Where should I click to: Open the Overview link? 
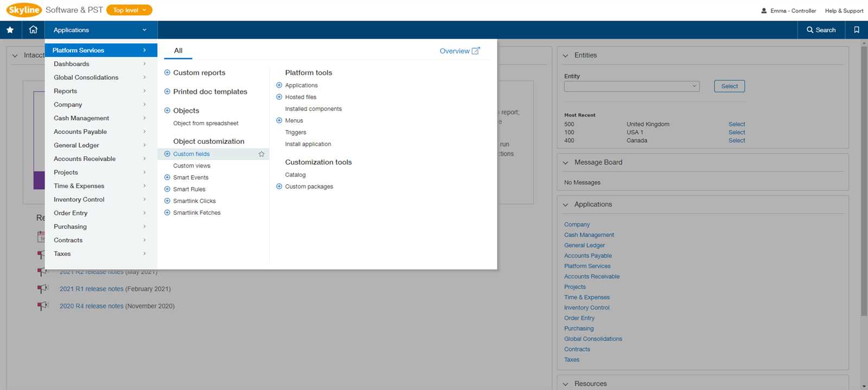[455, 51]
